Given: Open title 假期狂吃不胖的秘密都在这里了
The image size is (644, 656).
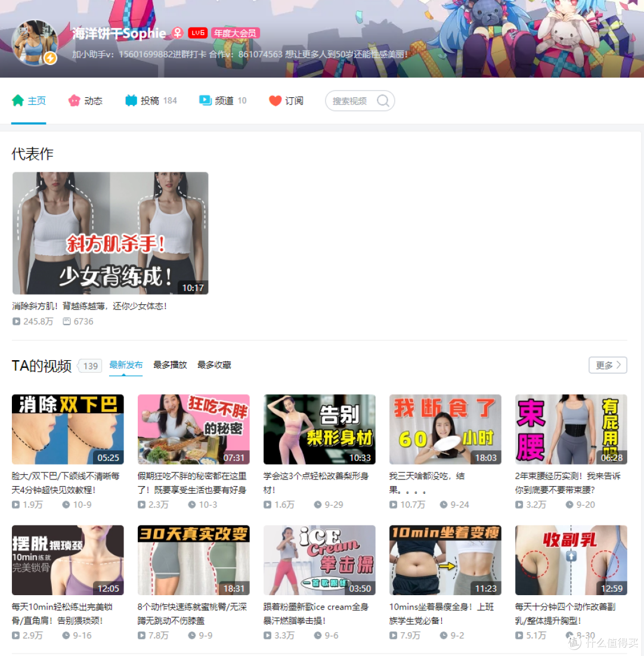Looking at the screenshot, I should (x=192, y=483).
